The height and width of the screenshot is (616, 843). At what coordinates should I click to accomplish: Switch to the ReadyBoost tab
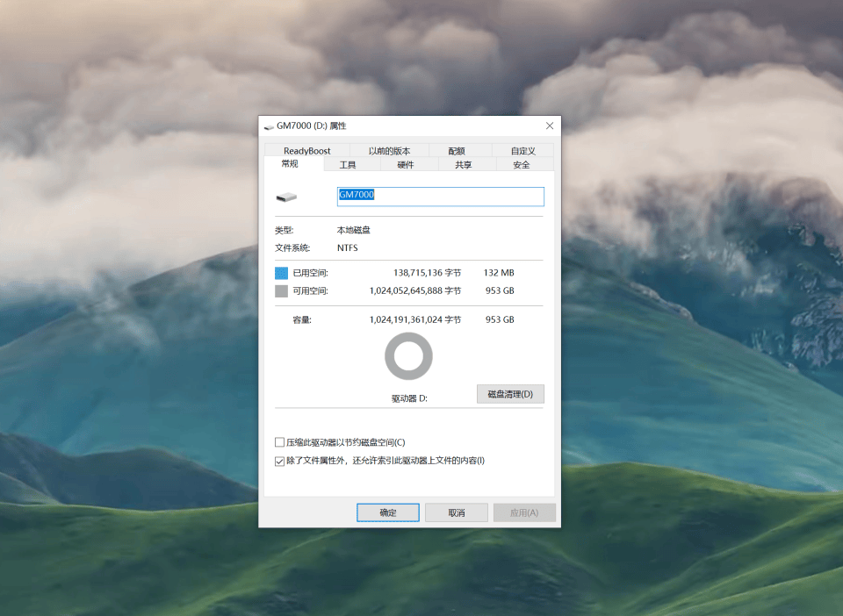(x=307, y=151)
